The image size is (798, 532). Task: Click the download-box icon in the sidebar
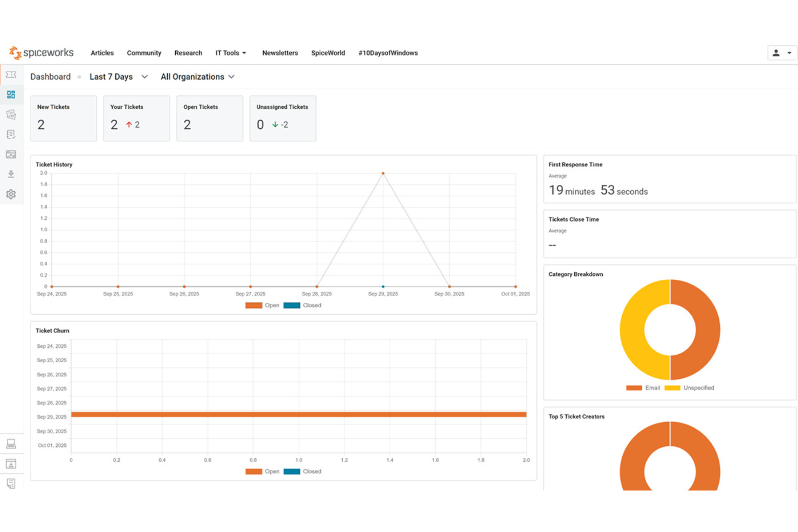tap(11, 464)
